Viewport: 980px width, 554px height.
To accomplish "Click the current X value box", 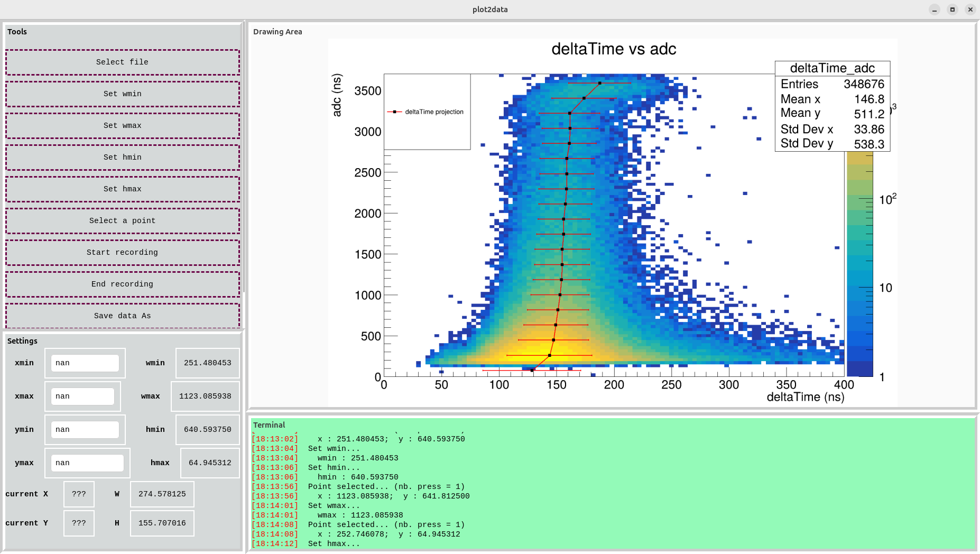I will [x=79, y=494].
